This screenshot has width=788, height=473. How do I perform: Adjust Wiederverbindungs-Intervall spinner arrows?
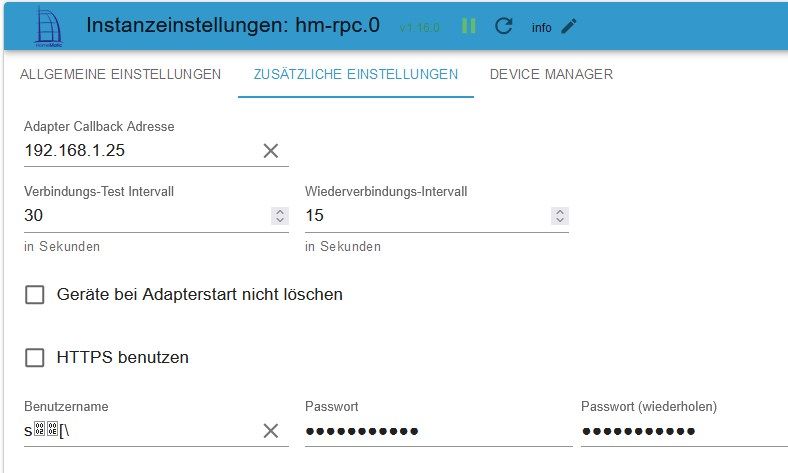560,216
